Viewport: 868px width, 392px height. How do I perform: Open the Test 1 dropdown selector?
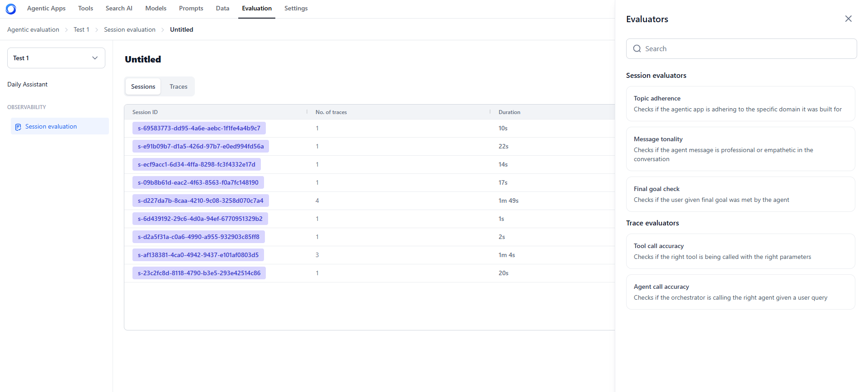coord(56,58)
